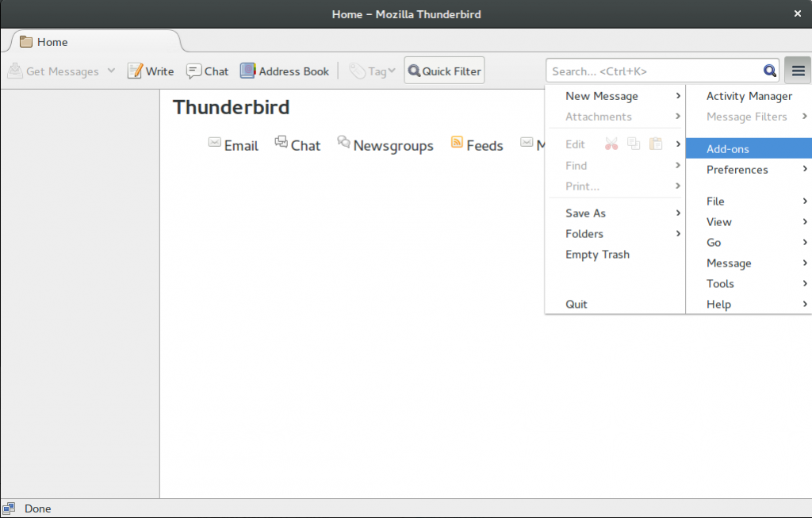Expand the Save As submenu arrow
Image resolution: width=812 pixels, height=518 pixels.
click(678, 213)
